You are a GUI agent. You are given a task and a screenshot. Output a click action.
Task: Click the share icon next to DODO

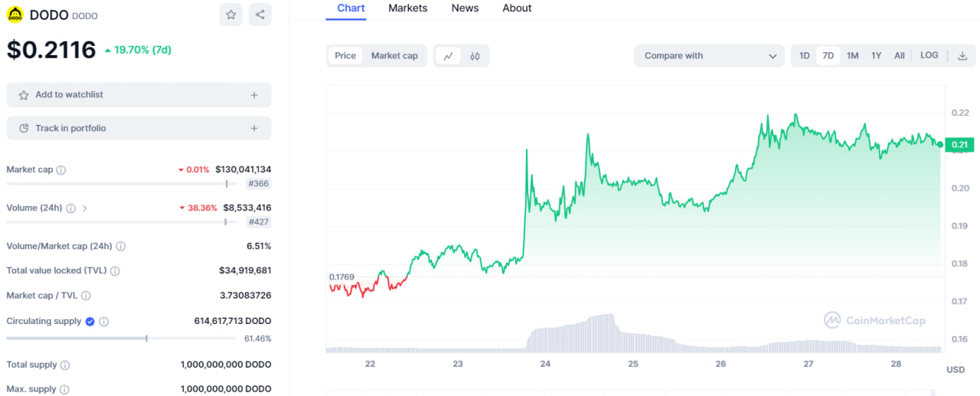click(x=260, y=15)
